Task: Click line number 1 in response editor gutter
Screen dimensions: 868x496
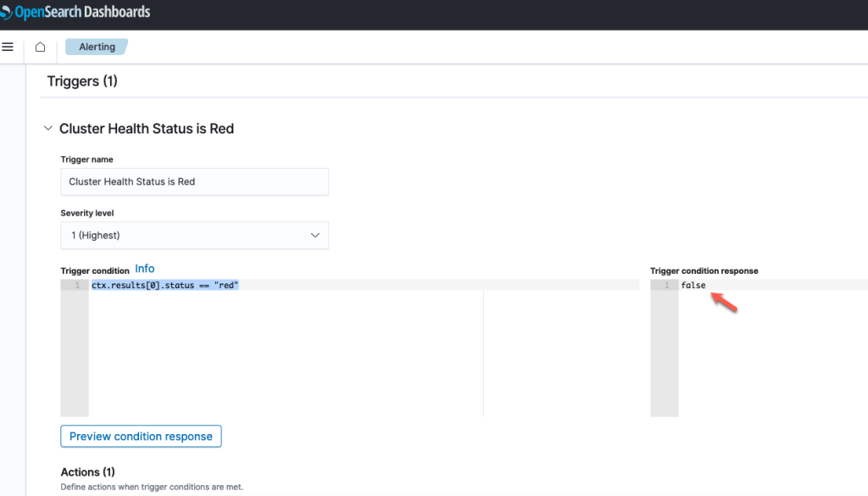Action: tap(667, 285)
